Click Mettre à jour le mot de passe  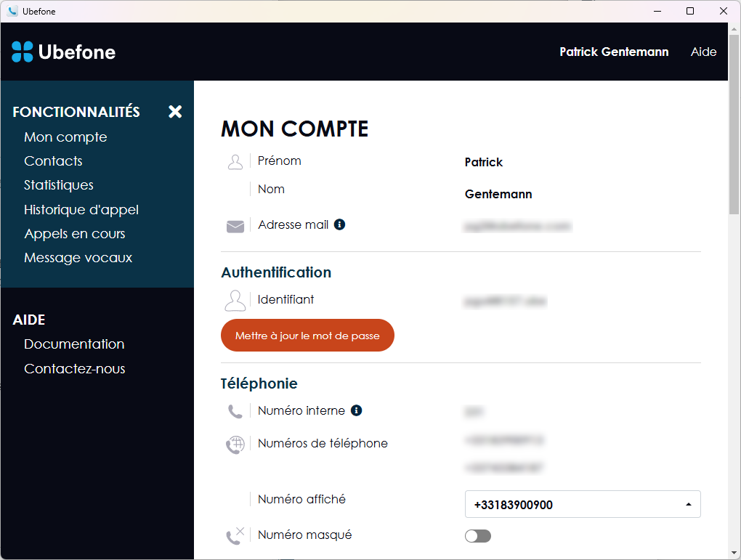pyautogui.click(x=307, y=336)
